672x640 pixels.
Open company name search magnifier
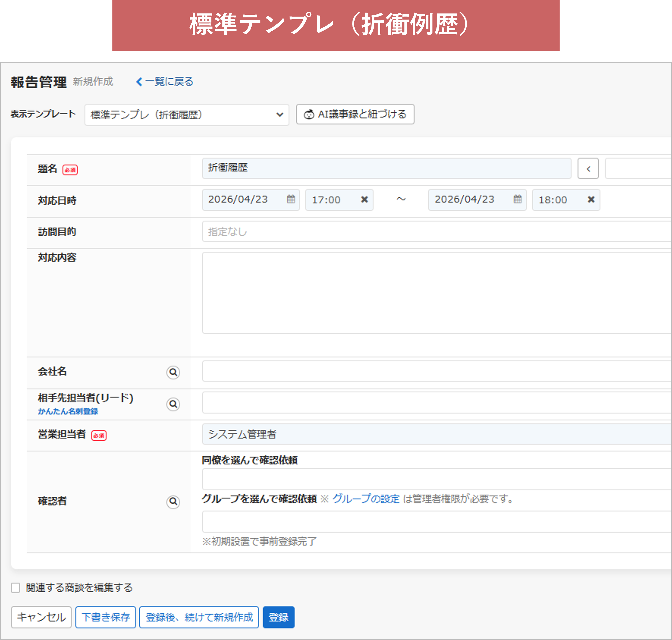[x=173, y=372]
